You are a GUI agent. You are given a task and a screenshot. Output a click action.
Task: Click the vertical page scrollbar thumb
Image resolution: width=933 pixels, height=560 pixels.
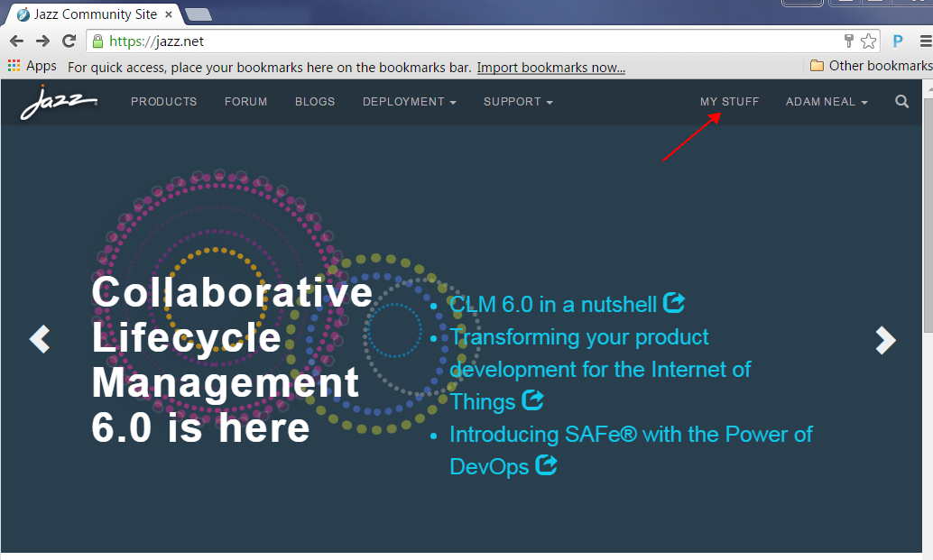pyautogui.click(x=928, y=216)
